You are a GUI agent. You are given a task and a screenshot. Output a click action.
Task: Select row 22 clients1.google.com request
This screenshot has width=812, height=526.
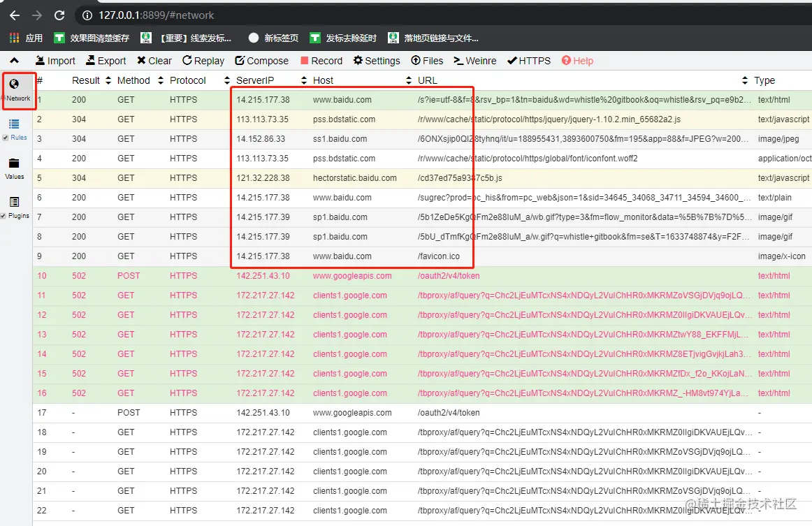[422, 511]
